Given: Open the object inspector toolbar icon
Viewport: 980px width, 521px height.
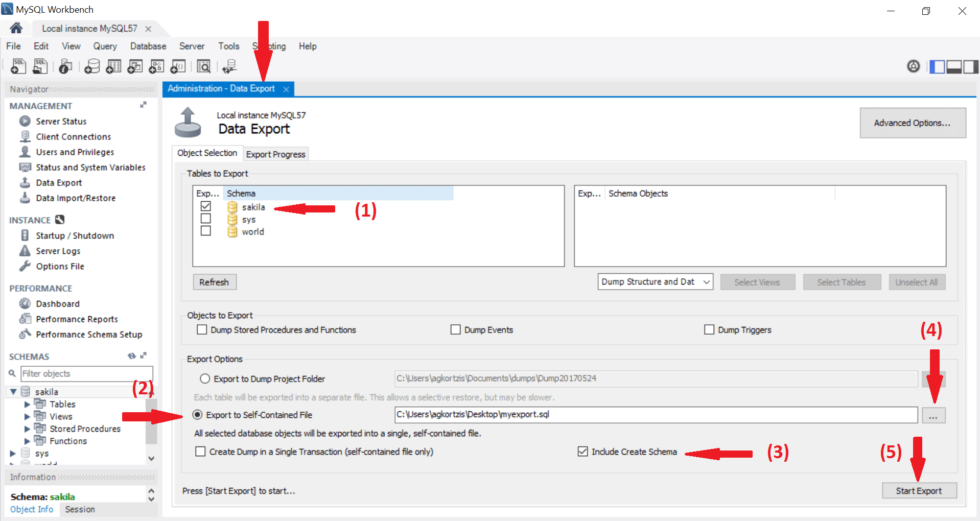Looking at the screenshot, I should pos(65,66).
